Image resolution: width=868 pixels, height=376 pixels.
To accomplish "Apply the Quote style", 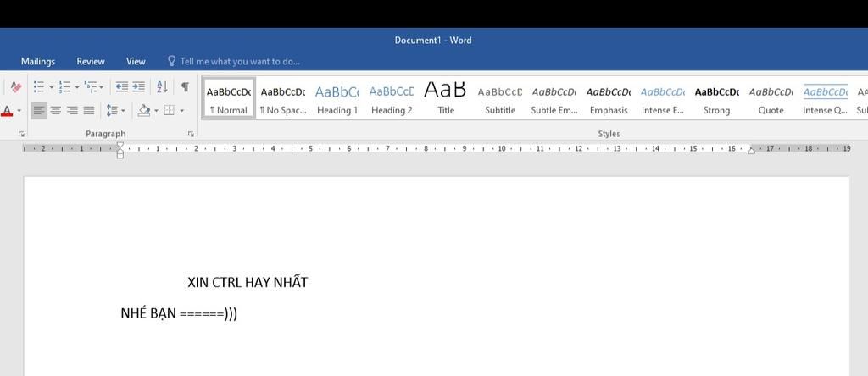I will coord(771,98).
